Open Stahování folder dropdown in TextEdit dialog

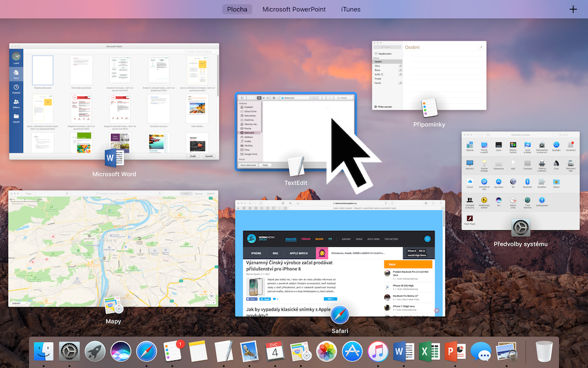tap(296, 98)
